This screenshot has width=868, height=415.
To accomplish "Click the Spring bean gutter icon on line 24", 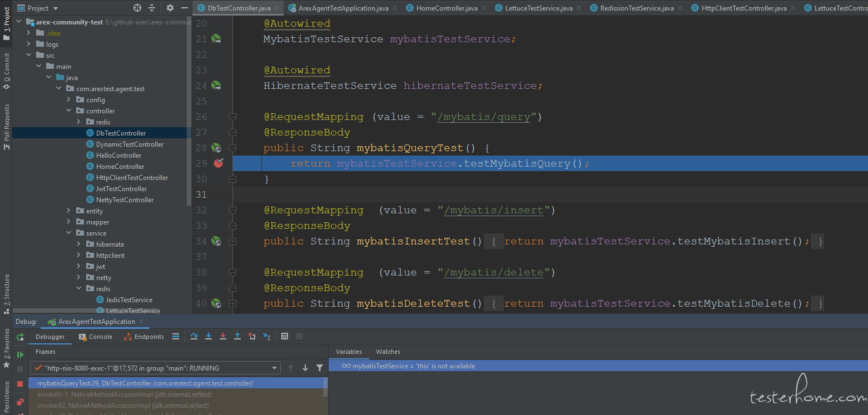I will point(216,86).
